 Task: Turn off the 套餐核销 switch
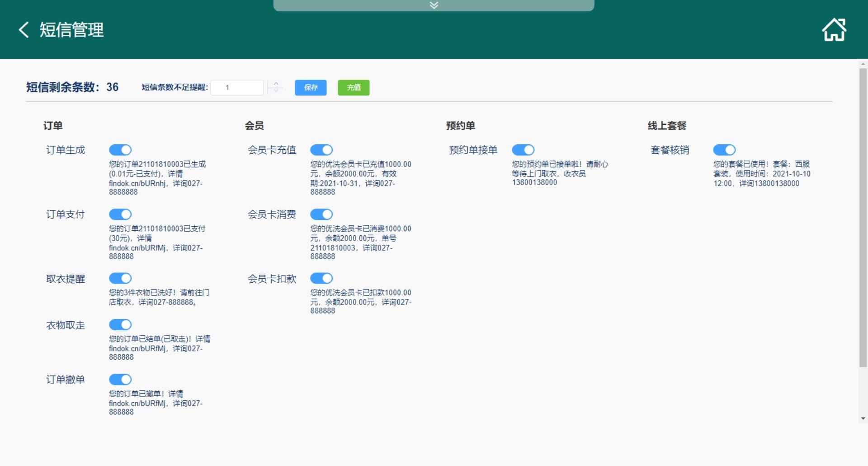point(724,150)
